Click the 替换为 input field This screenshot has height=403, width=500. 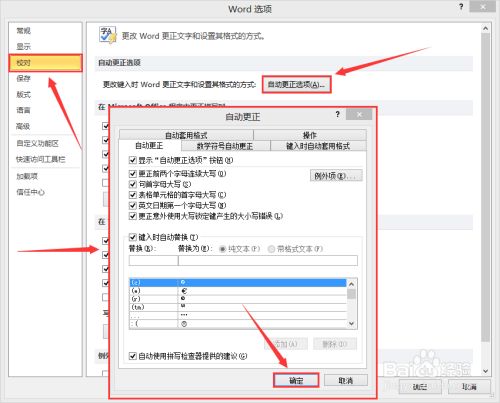pos(268,260)
